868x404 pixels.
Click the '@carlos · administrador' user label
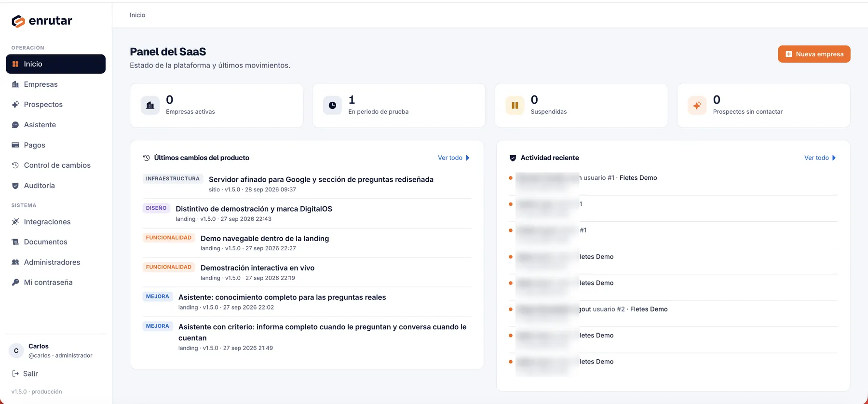coord(60,355)
